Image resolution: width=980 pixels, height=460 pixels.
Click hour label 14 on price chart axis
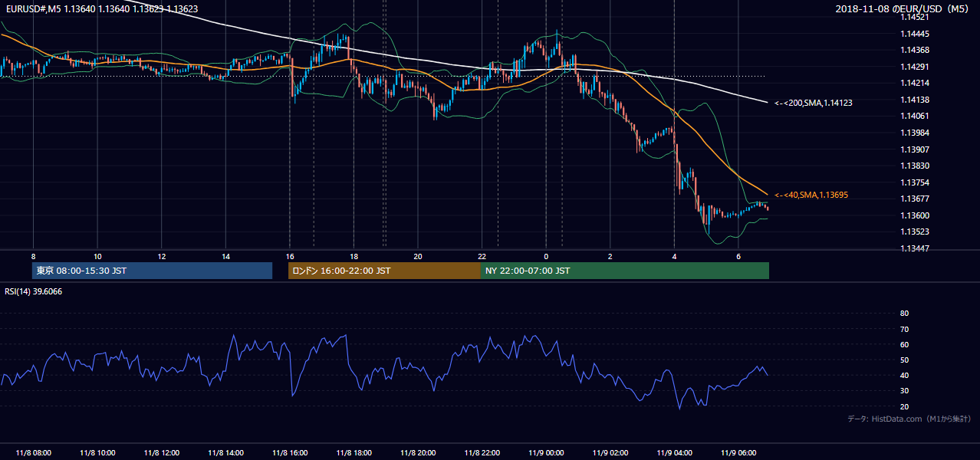[x=225, y=256]
